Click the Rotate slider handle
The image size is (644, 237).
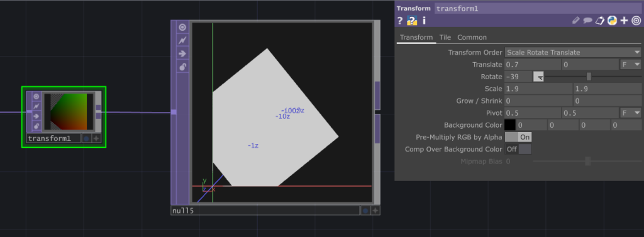coord(589,77)
